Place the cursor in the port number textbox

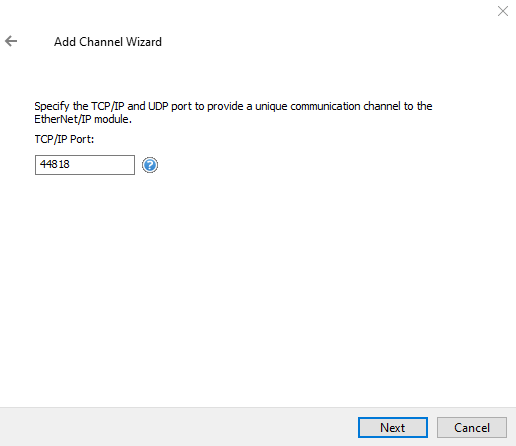(85, 165)
